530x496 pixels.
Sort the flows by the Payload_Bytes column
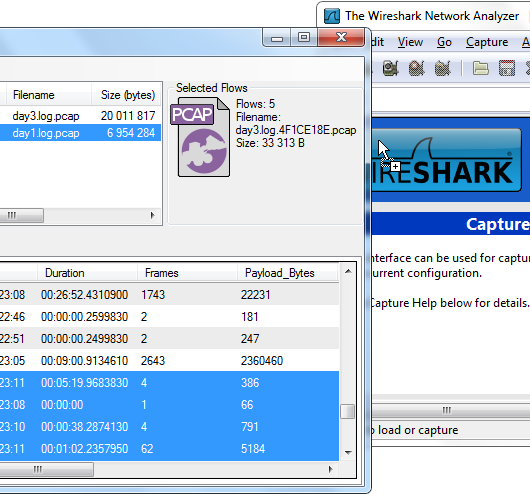click(x=287, y=273)
